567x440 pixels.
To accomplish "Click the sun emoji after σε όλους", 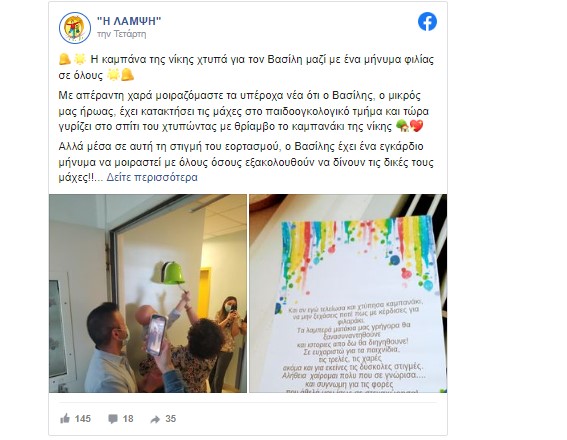I will [114, 75].
